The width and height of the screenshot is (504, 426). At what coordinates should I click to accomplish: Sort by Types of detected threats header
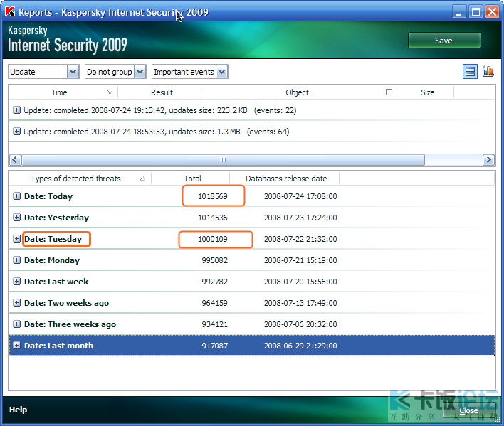click(x=80, y=179)
